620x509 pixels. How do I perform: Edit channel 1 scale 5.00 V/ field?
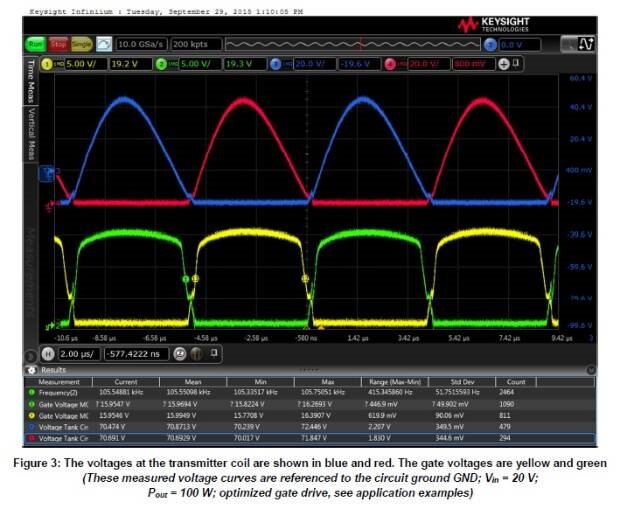click(85, 64)
